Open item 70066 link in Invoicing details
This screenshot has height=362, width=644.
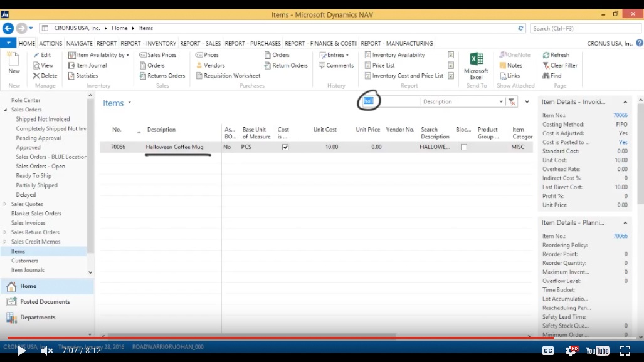pos(620,115)
